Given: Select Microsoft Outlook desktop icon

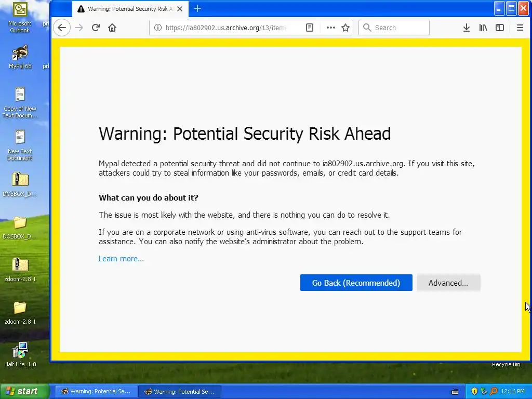Looking at the screenshot, I should (20, 17).
